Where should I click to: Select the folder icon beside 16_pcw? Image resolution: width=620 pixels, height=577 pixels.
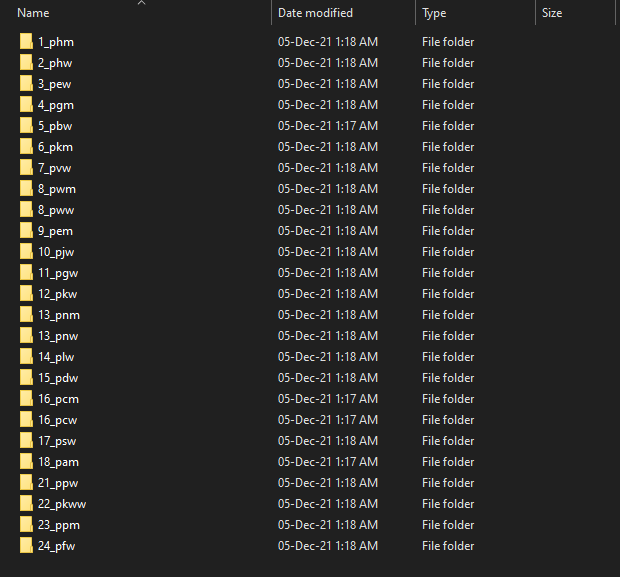[x=26, y=420]
